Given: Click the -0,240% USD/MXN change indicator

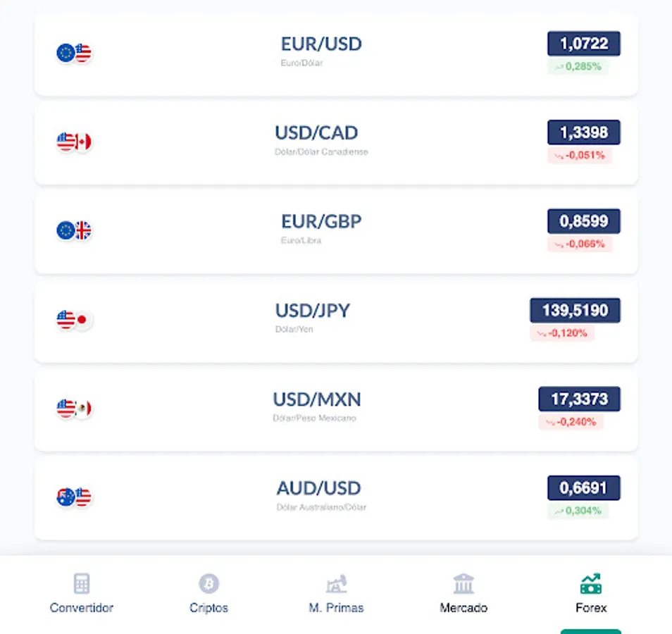Looking at the screenshot, I should coord(571,422).
